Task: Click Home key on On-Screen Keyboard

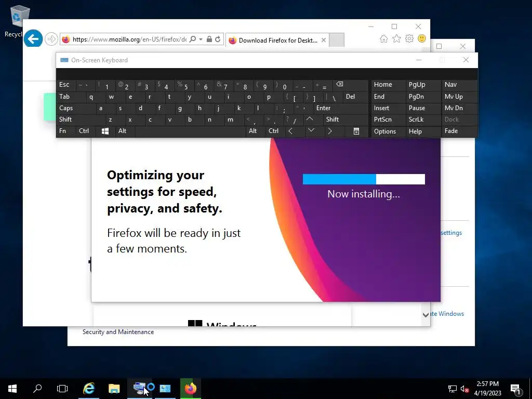Action: coord(388,85)
